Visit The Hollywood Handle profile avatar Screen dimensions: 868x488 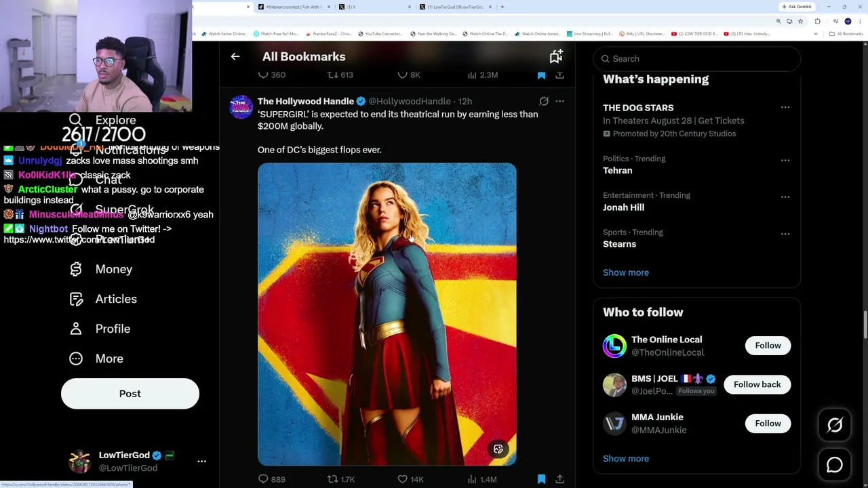(241, 107)
